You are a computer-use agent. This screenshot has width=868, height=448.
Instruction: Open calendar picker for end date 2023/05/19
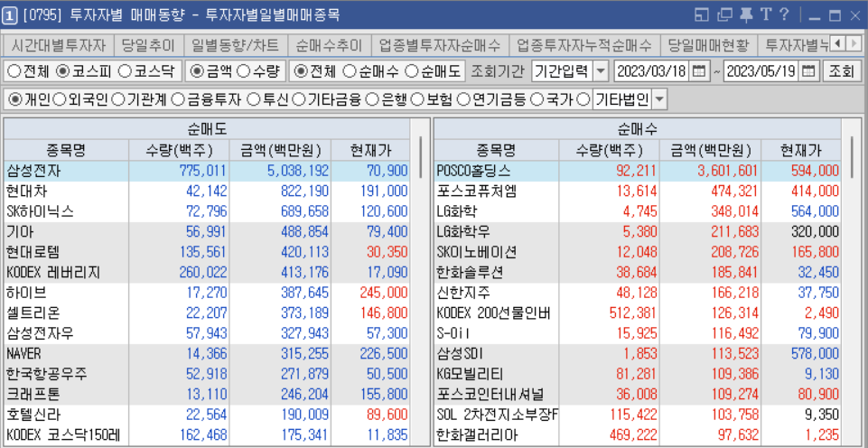coord(809,70)
